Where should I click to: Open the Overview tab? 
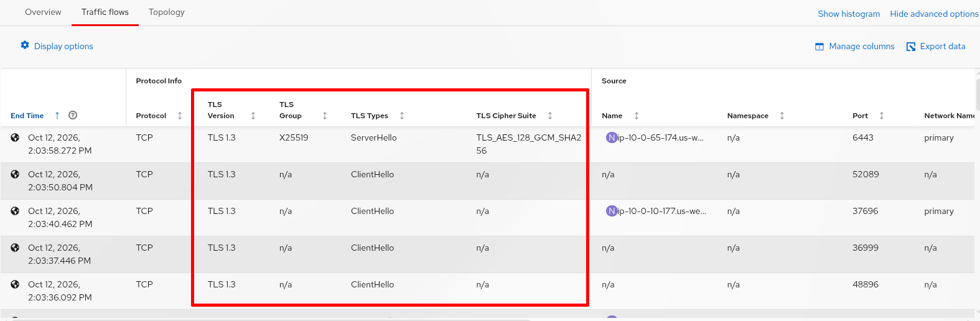point(43,12)
